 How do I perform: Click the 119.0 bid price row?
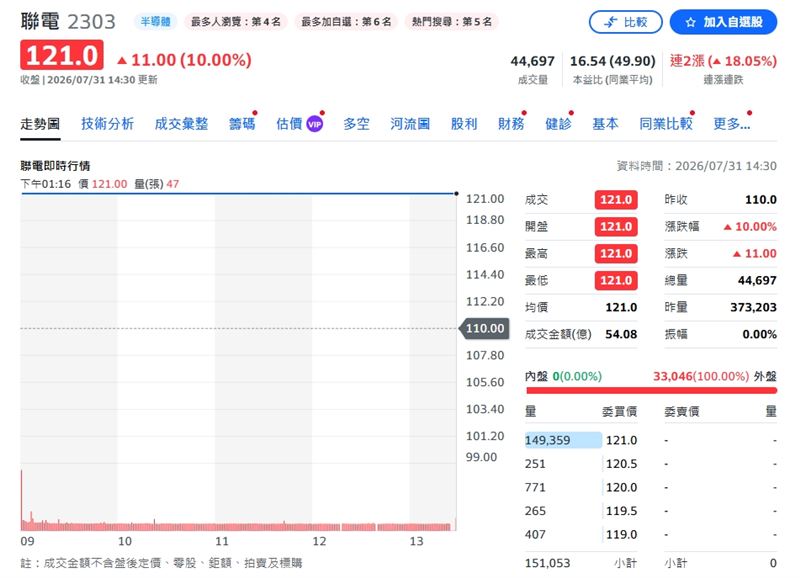(581, 534)
